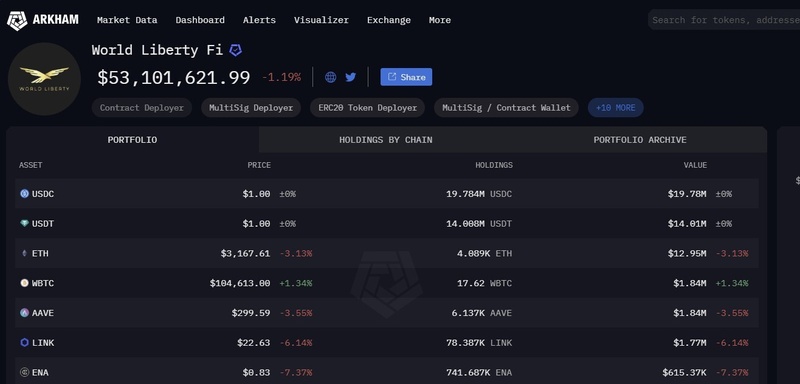Open the Twitter bird icon link
Screen dimensions: 800x384
351,77
